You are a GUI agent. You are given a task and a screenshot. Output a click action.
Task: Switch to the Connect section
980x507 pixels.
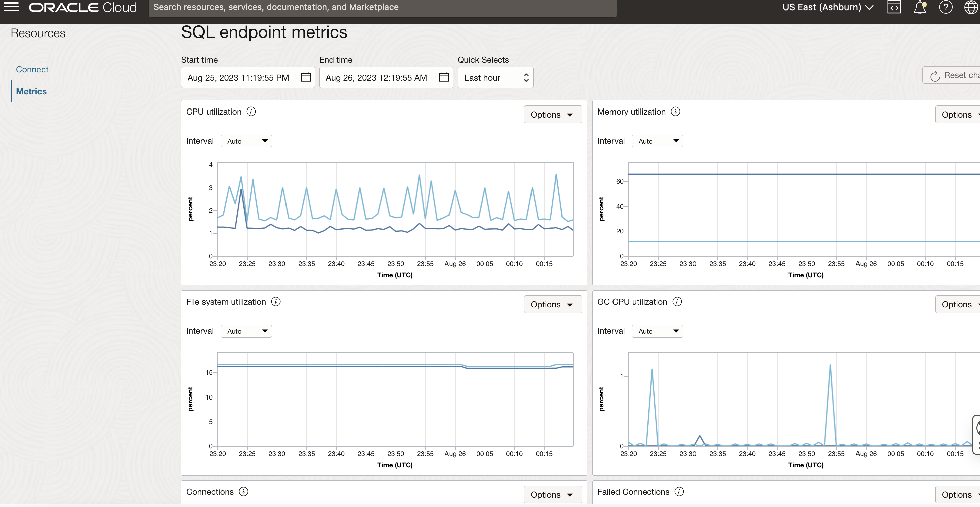[x=32, y=69]
